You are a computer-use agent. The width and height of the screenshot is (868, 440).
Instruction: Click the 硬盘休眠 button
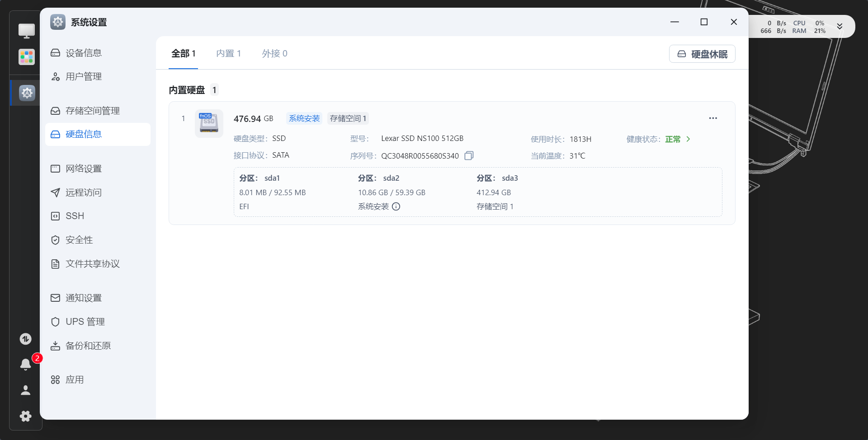[702, 54]
